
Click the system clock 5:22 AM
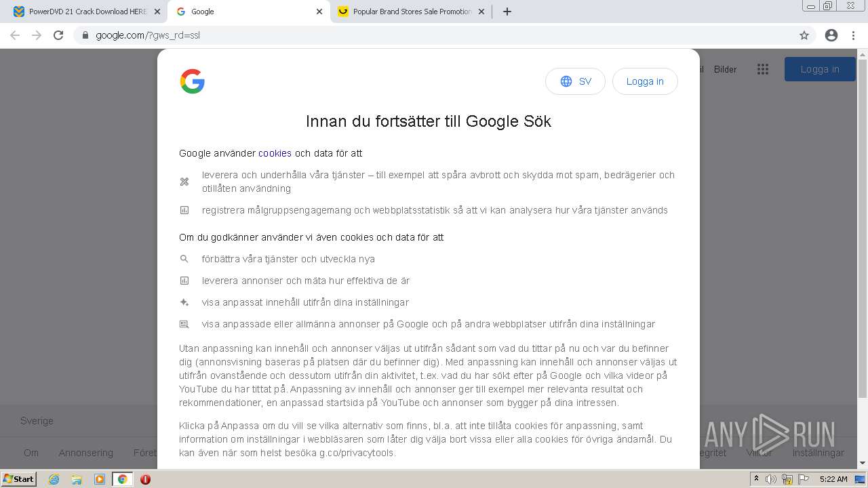tap(833, 479)
